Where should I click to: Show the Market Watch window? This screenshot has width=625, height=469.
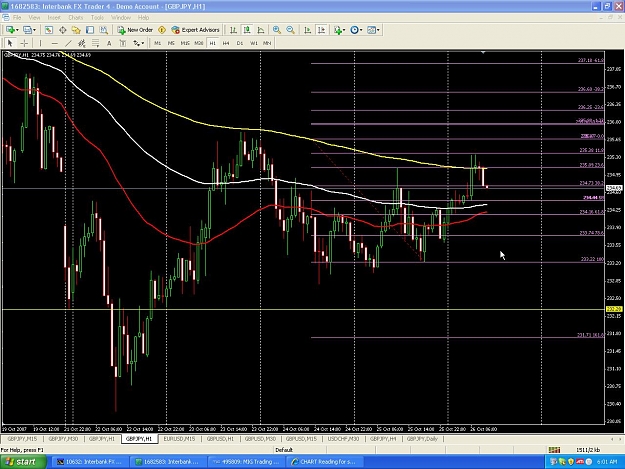pos(49,30)
